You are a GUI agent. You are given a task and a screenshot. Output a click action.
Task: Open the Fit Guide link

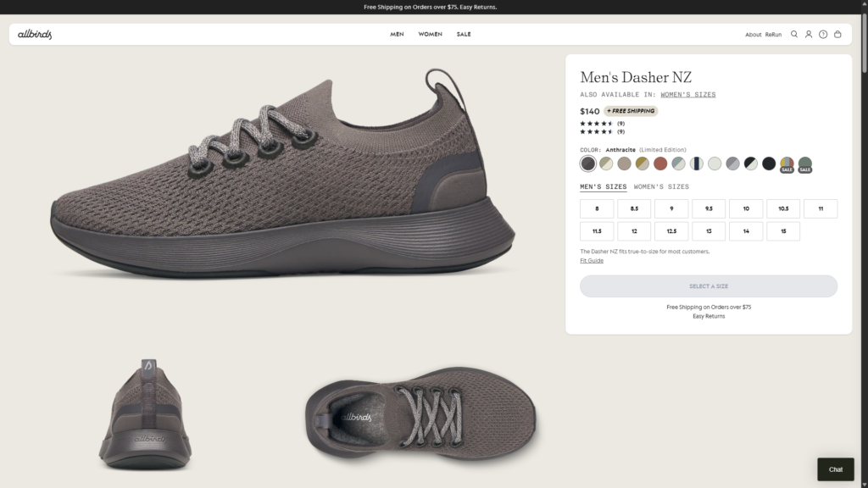(592, 261)
